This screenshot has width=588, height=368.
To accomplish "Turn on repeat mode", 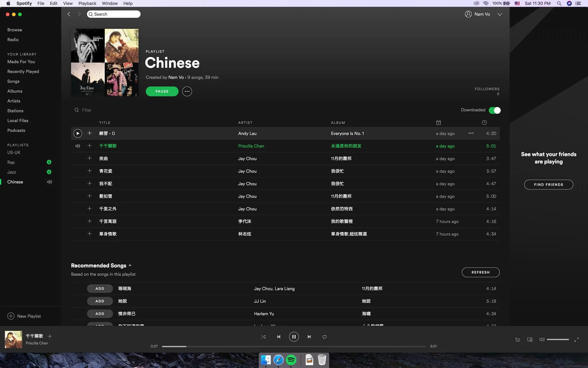I will point(324,337).
